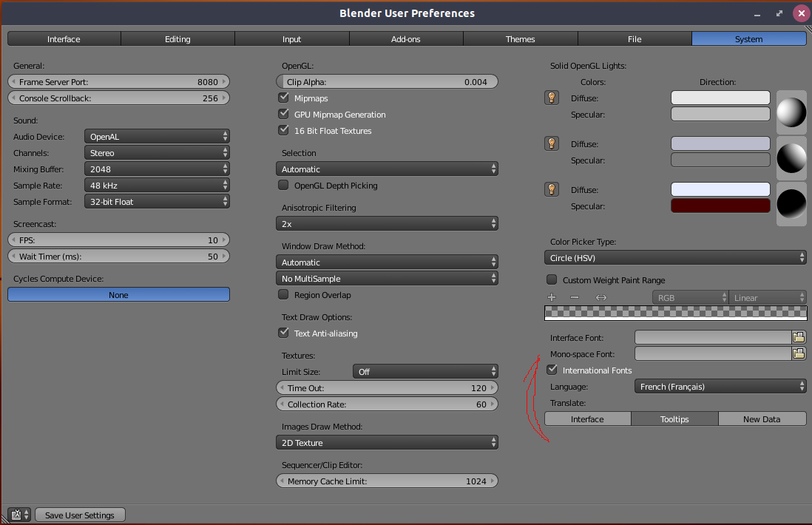Screen dimensions: 812x525
Task: Toggle the Tooltips translate button
Action: tap(674, 419)
